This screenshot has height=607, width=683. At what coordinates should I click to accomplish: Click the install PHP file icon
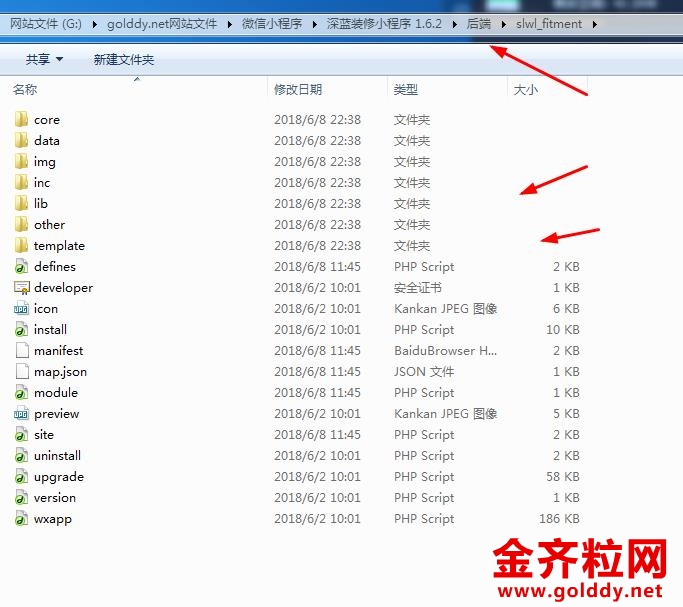click(21, 329)
